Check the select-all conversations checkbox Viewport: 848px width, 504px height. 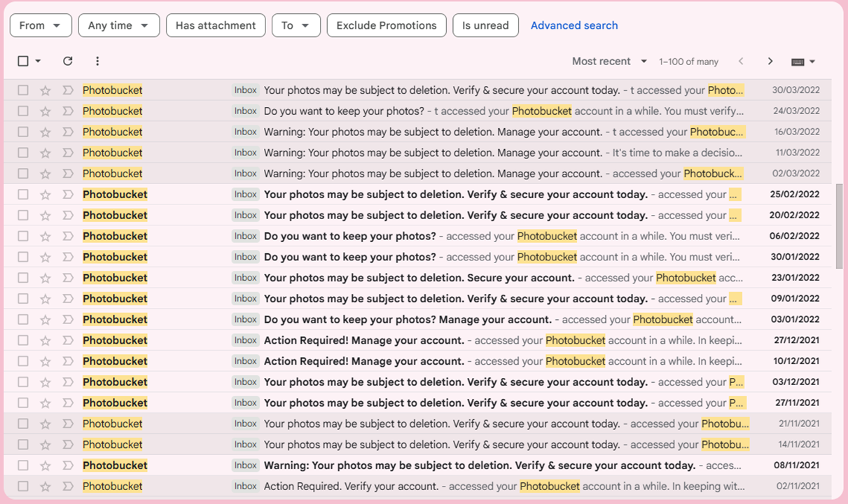click(x=22, y=61)
